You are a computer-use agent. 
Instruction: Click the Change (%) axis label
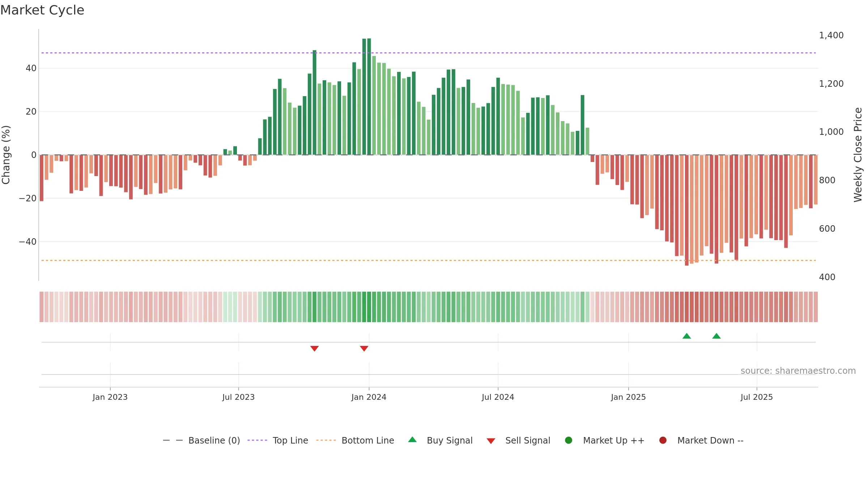click(6, 155)
